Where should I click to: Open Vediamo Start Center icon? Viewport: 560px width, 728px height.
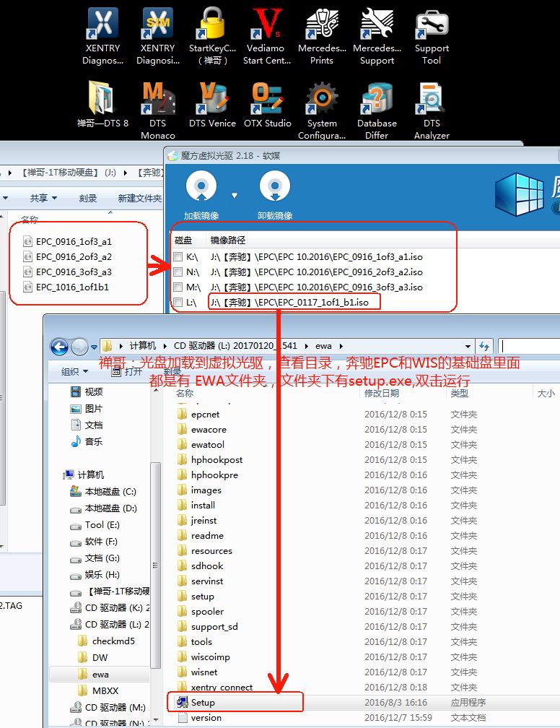click(267, 36)
